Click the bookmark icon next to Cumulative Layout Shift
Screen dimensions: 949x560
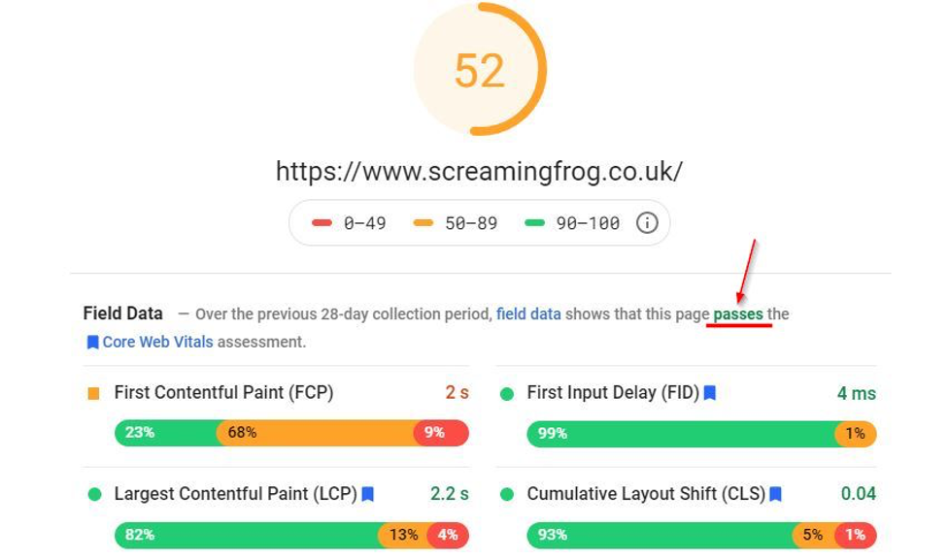(x=775, y=495)
